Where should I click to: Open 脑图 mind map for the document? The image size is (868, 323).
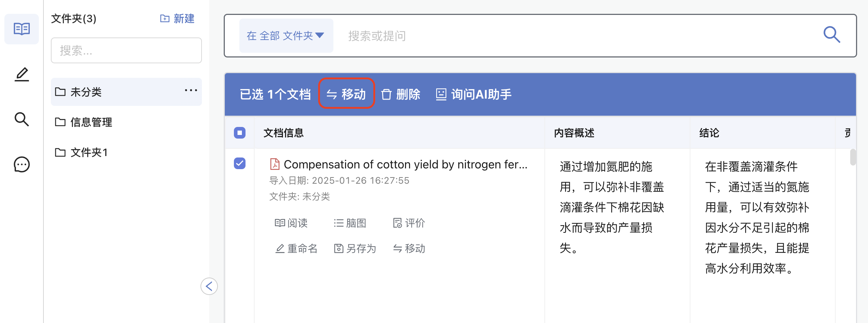pyautogui.click(x=350, y=223)
